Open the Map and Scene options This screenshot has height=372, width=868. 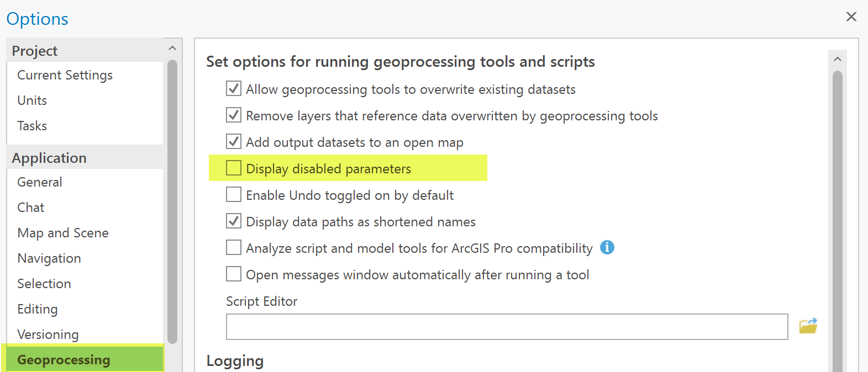pyautogui.click(x=63, y=233)
